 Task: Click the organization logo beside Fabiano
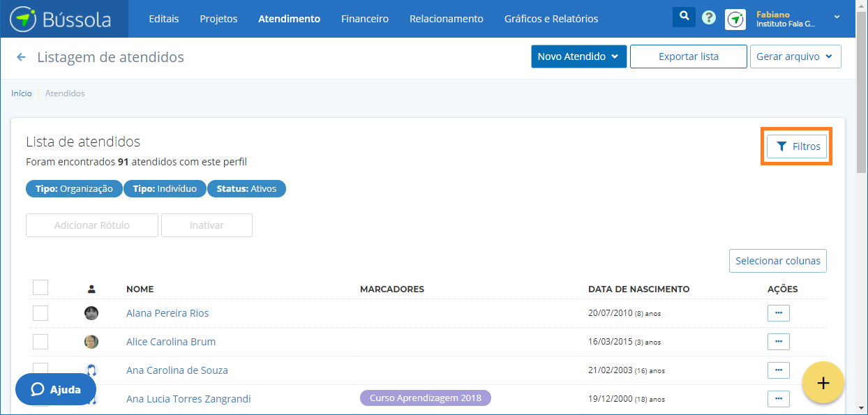(735, 19)
